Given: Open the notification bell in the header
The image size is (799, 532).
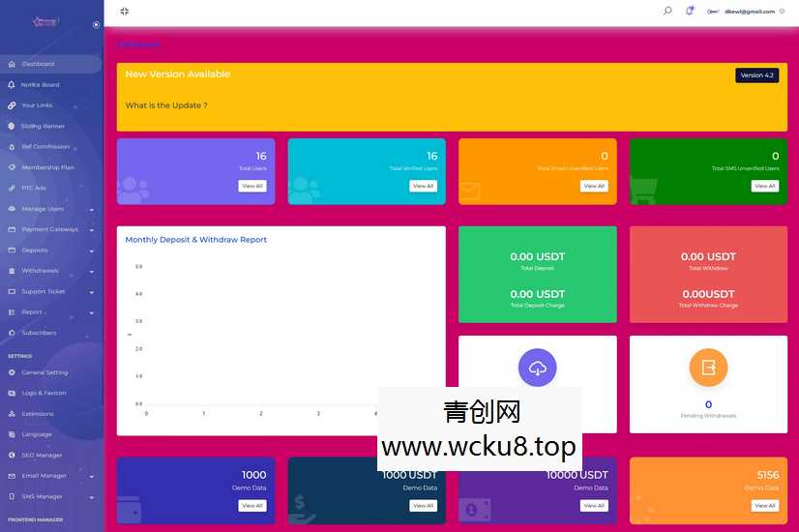Looking at the screenshot, I should click(690, 11).
